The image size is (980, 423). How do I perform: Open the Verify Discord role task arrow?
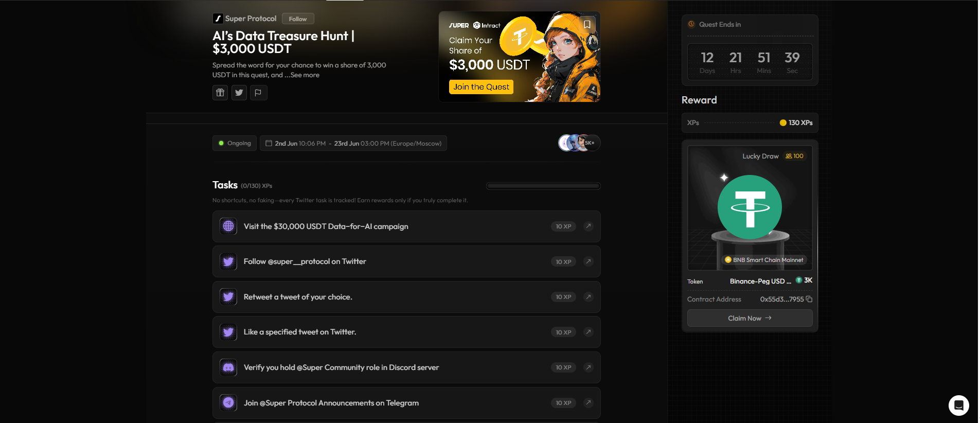coord(589,367)
